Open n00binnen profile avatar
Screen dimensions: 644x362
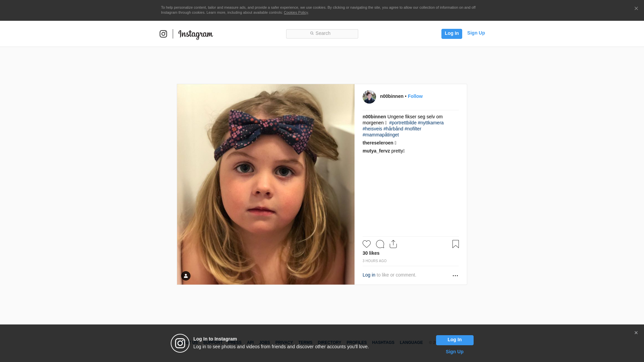pos(369,97)
